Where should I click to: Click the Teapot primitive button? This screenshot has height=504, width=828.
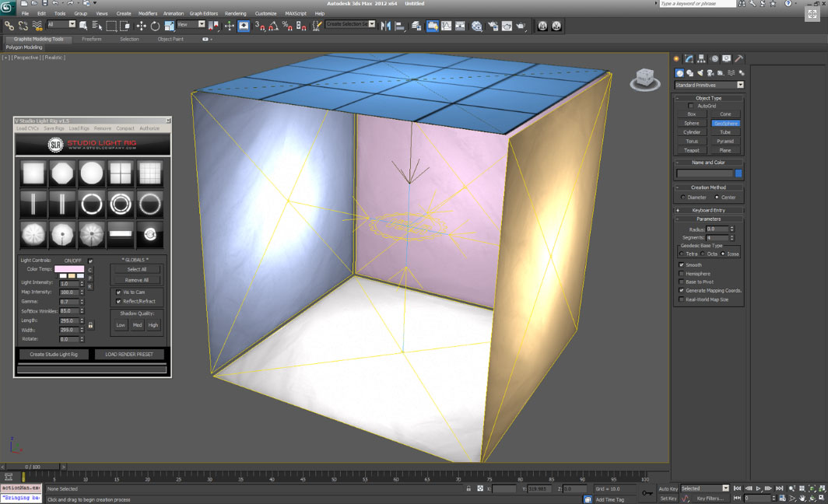tap(691, 150)
